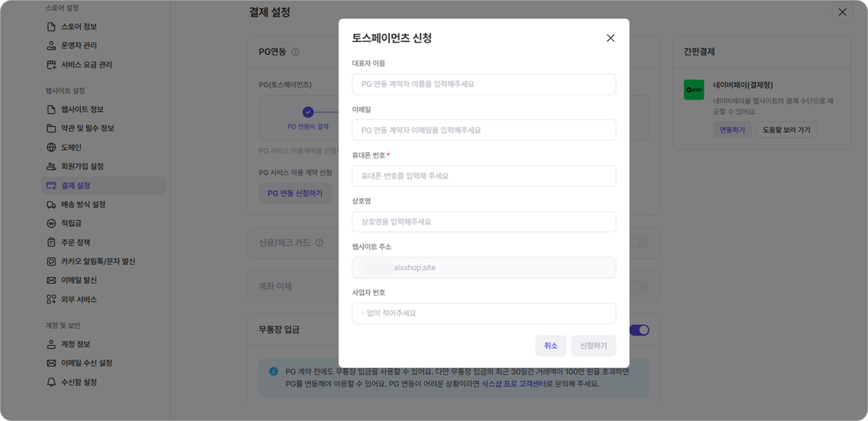Image resolution: width=868 pixels, height=421 pixels.
Task: Click the 토스페이먼츠 신청 dialog title
Action: coord(392,38)
